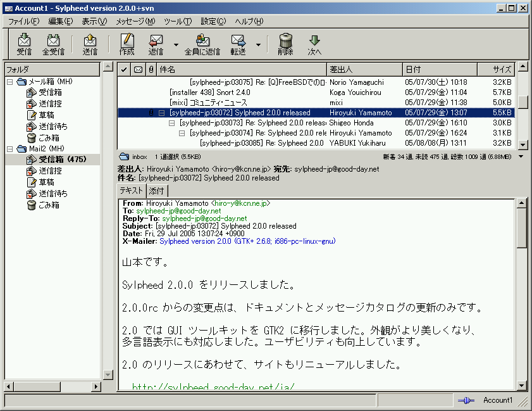Select 送信待ち under メール箱 (MH)

tap(53, 127)
